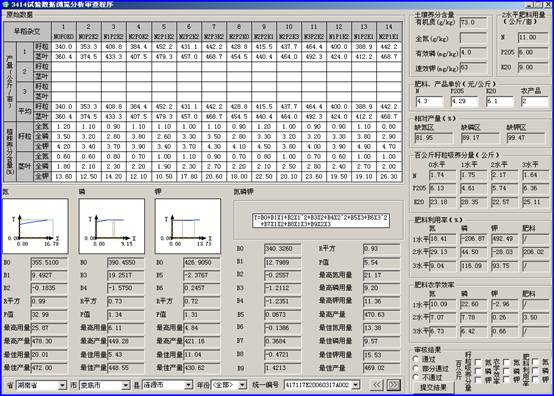Open the 年份 year dropdown
Viewport: 554px width, 396px height.
[x=242, y=385]
